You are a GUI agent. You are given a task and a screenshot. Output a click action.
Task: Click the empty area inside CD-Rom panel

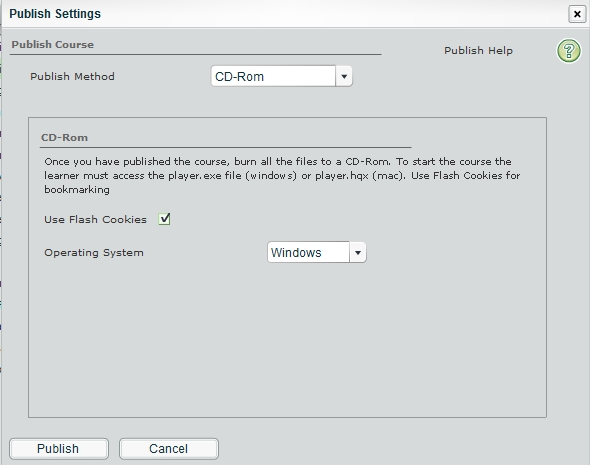click(287, 339)
